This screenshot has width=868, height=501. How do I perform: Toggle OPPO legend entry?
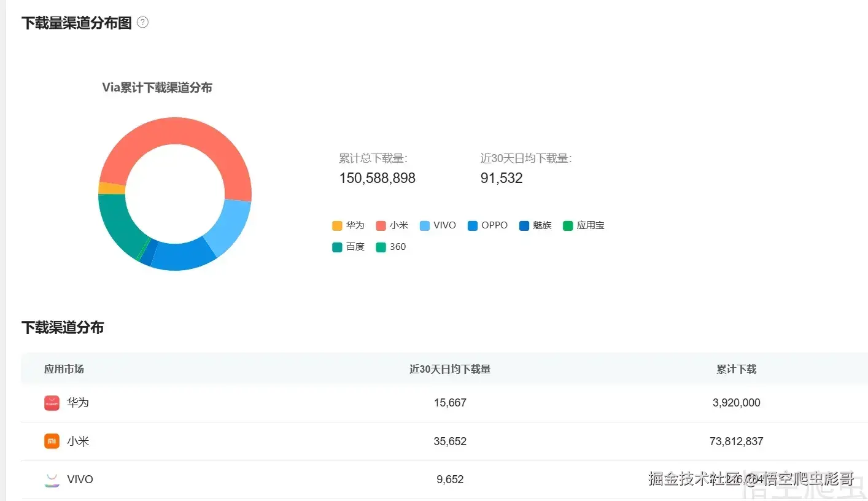point(487,225)
